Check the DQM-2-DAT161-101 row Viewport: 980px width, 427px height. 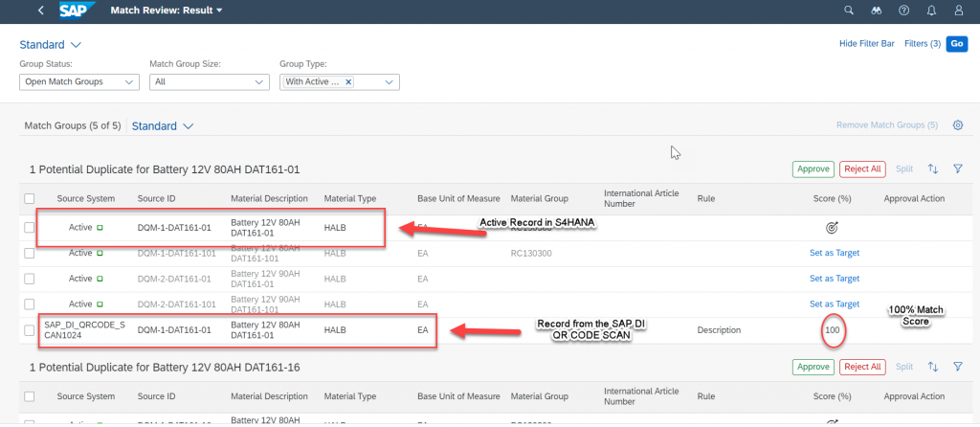click(x=30, y=304)
